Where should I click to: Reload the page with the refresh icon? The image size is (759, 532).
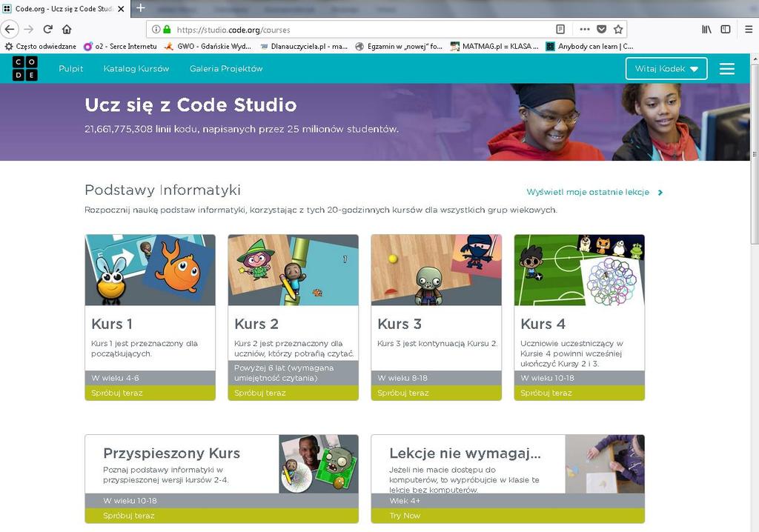click(x=47, y=30)
